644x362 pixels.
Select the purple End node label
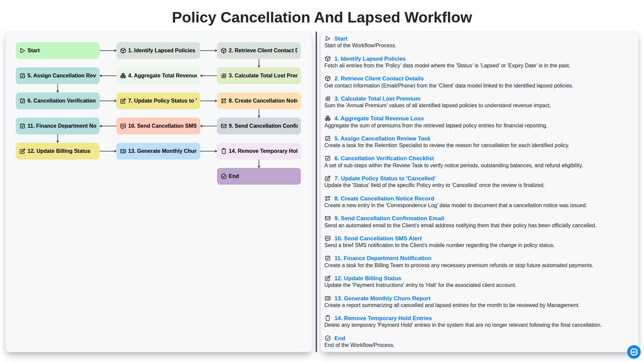tap(234, 176)
